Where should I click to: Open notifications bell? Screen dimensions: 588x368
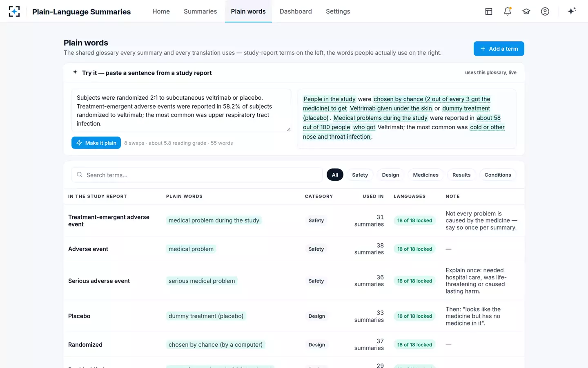point(508,11)
